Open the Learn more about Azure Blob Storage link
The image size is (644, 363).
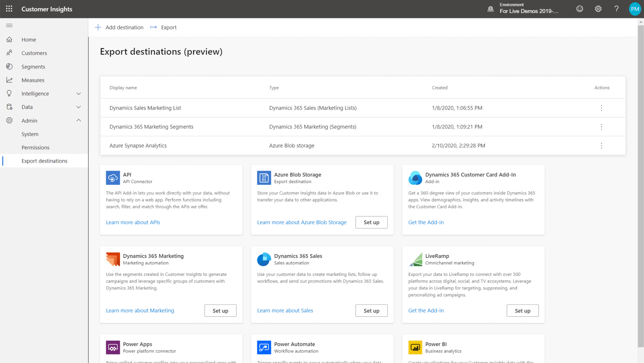point(302,222)
